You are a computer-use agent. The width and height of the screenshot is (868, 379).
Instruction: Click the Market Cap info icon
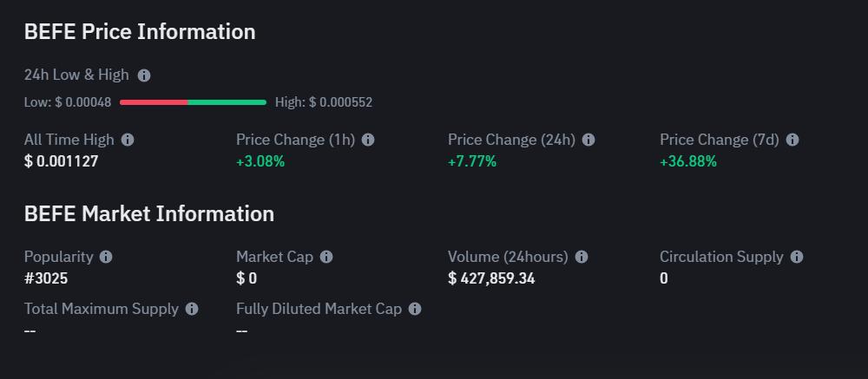pos(326,258)
